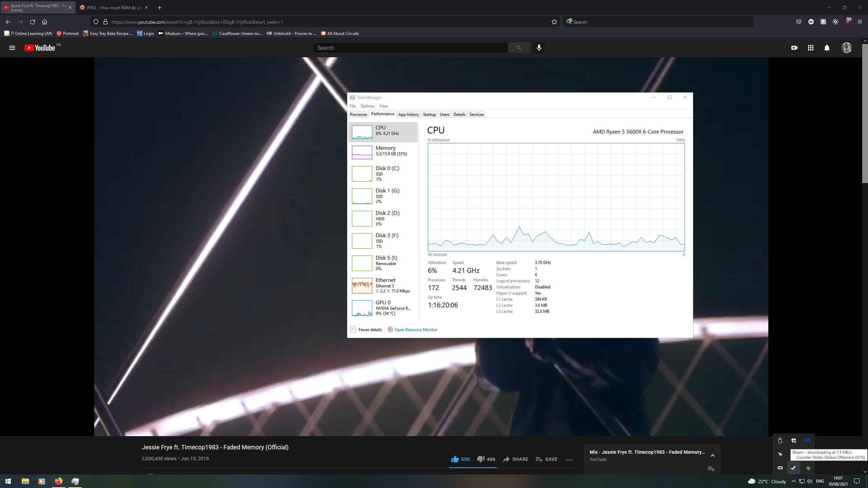Click the YouTube logo to go home
868x488 pixels.
40,48
